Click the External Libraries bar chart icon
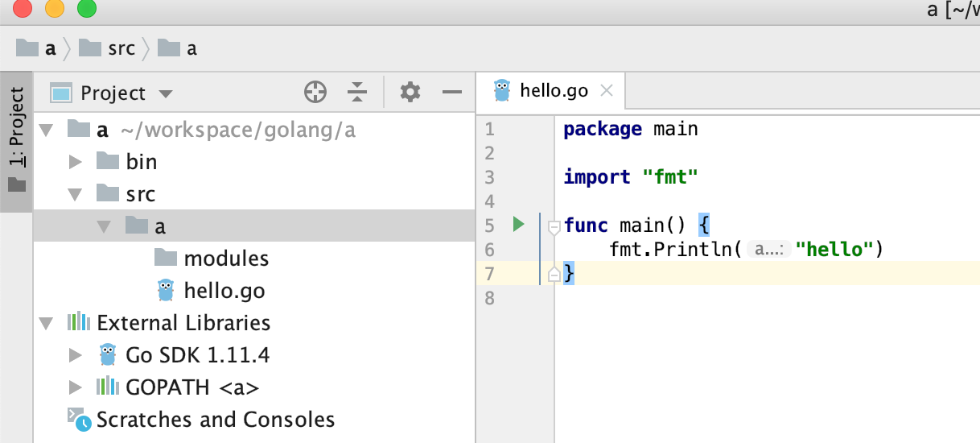The image size is (980, 443). tap(78, 322)
